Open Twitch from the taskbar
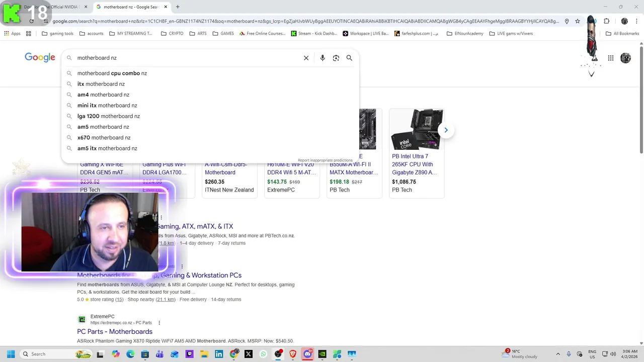 (189, 354)
